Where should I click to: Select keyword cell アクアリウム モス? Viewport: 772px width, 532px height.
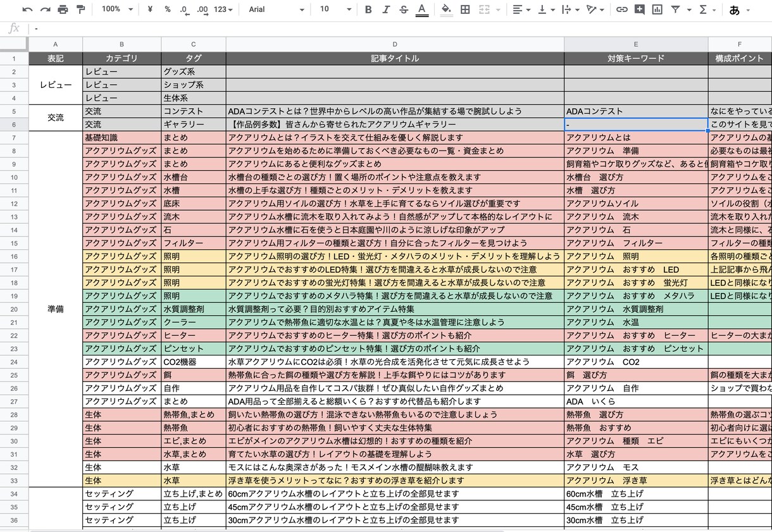[636, 467]
